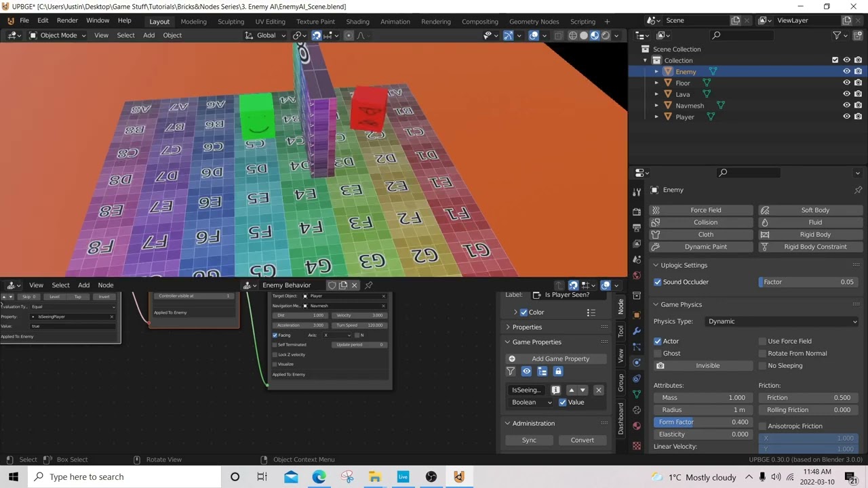This screenshot has height=488, width=868.
Task: Switch to the Modeling workspace tab
Action: 193,21
